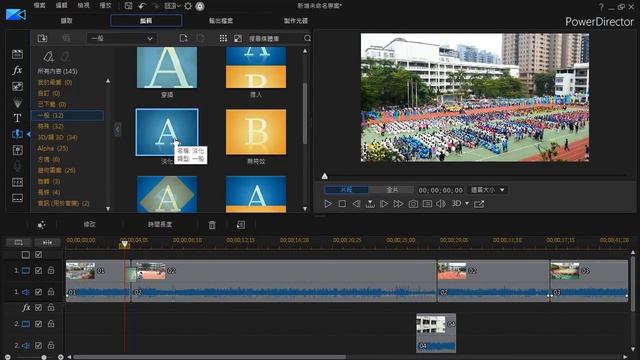
Task: Select the Alpha (25) category
Action: [53, 148]
